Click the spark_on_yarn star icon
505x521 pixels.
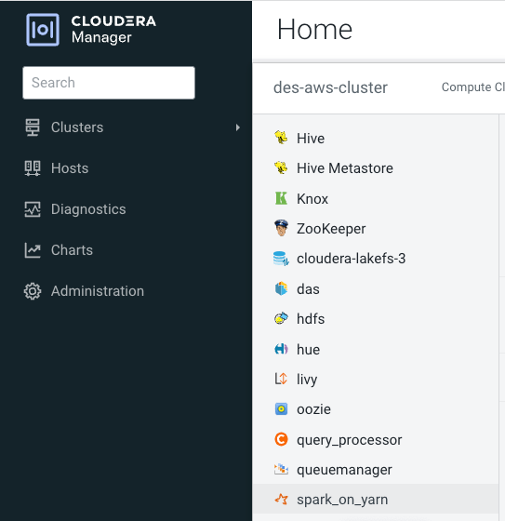click(281, 499)
